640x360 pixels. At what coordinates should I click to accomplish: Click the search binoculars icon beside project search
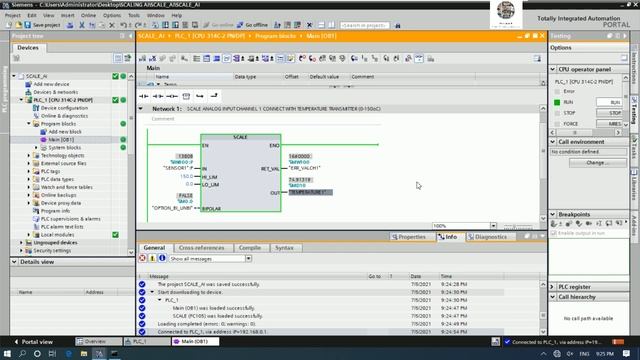pyautogui.click(x=398, y=25)
